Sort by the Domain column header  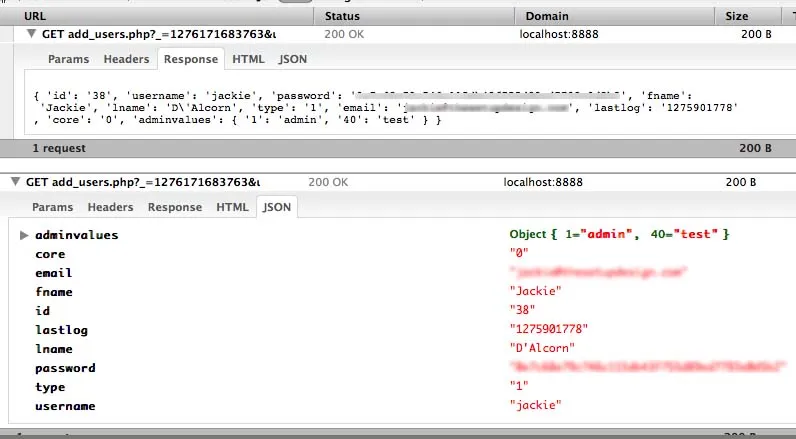tap(547, 16)
